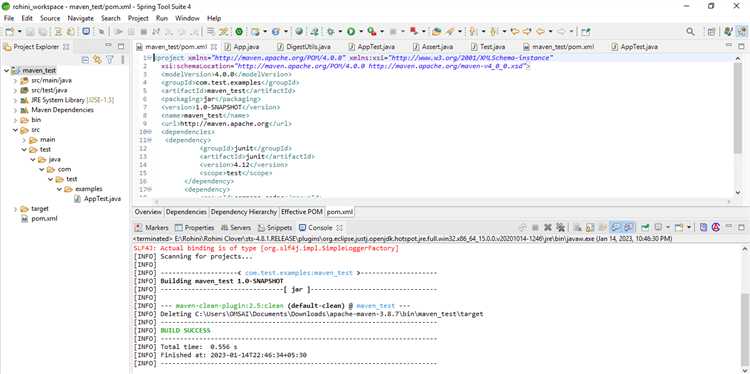The image size is (750, 374).
Task: Click Collapse All icon in Project Explorer
Action: point(85,60)
